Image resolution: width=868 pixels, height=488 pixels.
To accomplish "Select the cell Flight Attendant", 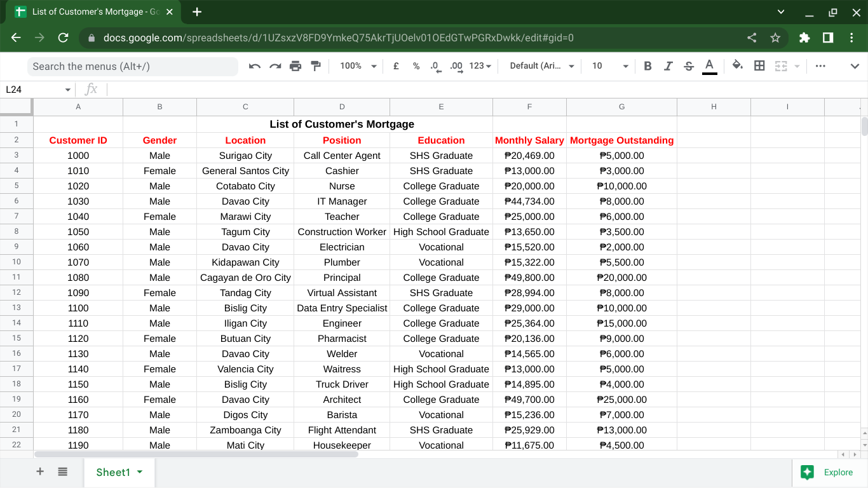I will (x=342, y=430).
